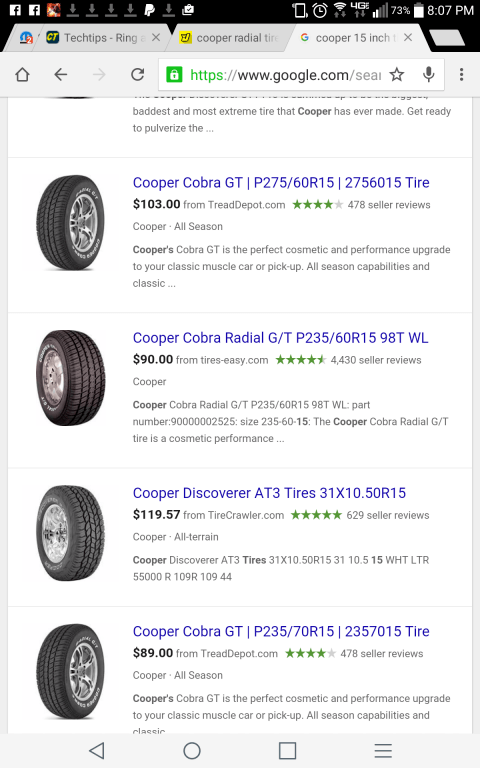This screenshot has width=480, height=768.
Task: Tap the google.com URL address bar
Action: pos(286,75)
